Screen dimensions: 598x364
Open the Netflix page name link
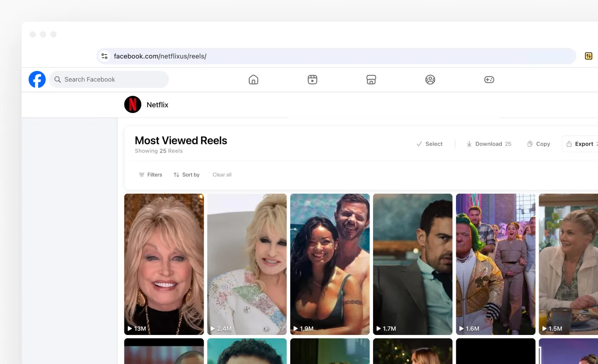[x=157, y=105]
